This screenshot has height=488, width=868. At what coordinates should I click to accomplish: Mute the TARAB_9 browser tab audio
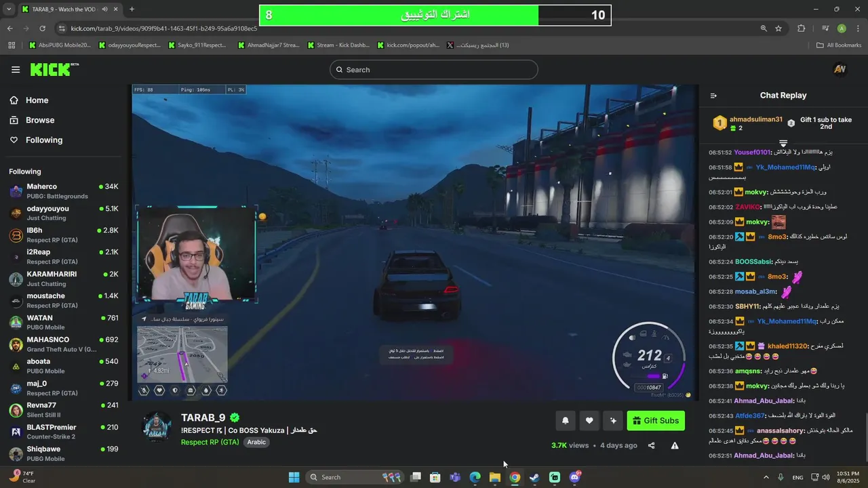coord(105,9)
